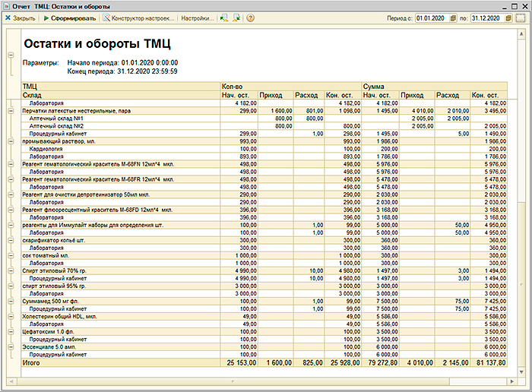Screen dimensions: 532x392
Task: Open calendar picker for period end date
Action: tap(507, 17)
